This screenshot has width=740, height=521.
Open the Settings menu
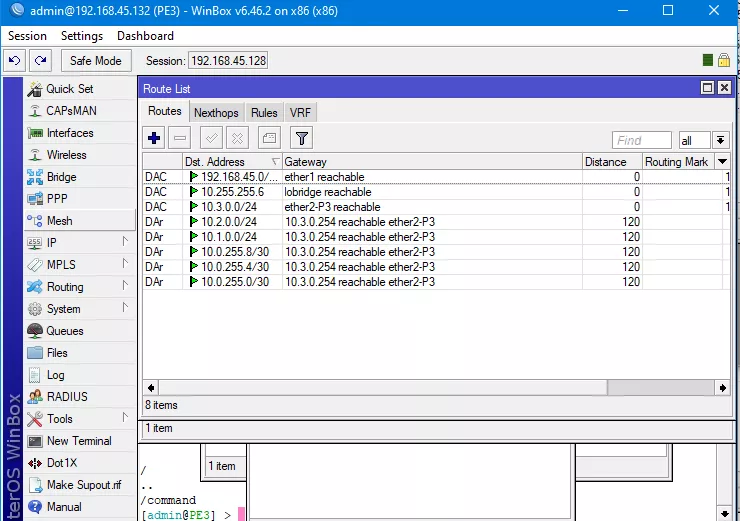coord(82,36)
